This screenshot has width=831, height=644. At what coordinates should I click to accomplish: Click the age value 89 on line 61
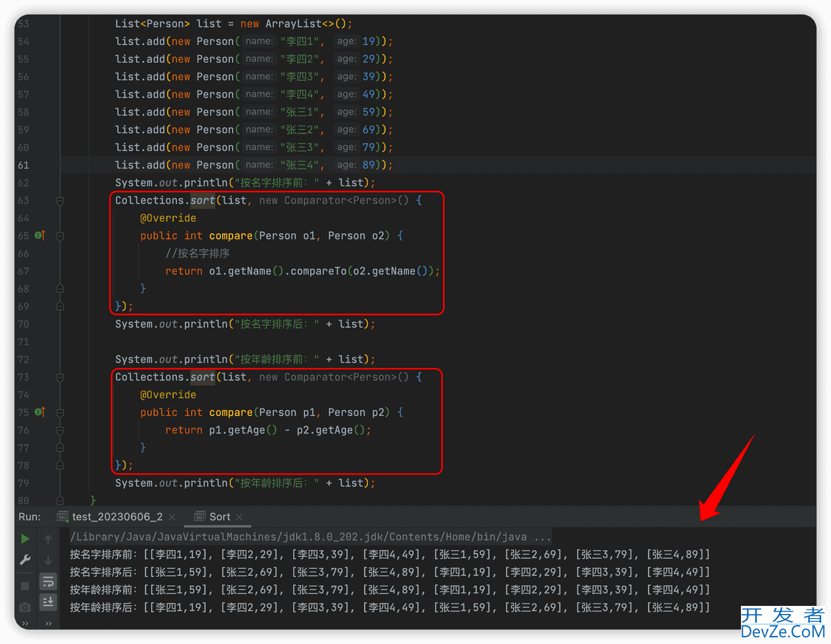369,165
